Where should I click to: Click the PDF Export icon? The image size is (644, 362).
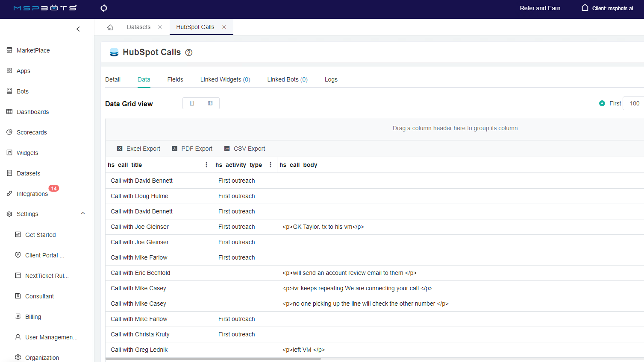[x=174, y=149]
